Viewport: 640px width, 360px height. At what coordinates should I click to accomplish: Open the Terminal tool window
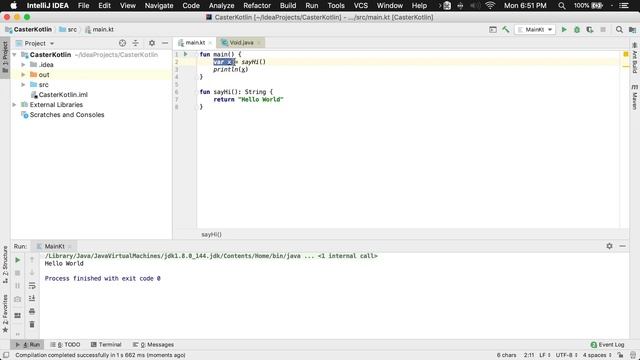(x=106, y=344)
